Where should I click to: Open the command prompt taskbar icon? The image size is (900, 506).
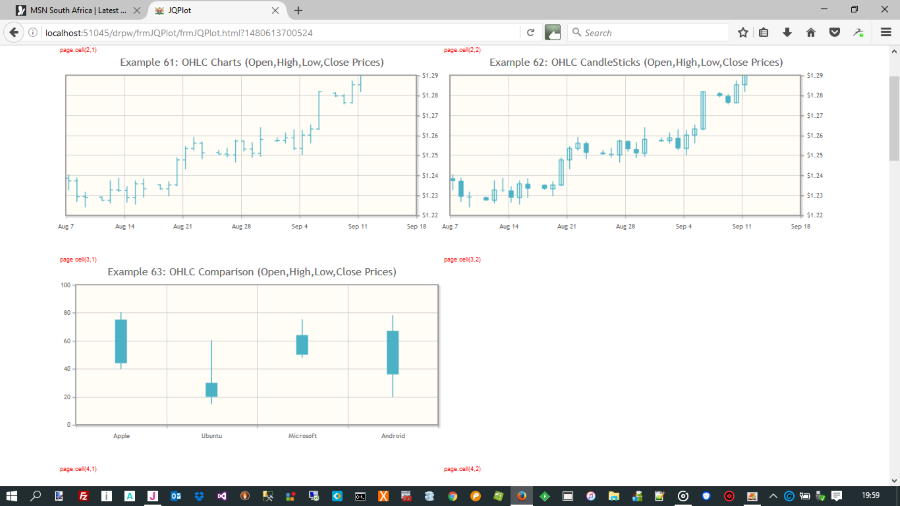pos(360,496)
